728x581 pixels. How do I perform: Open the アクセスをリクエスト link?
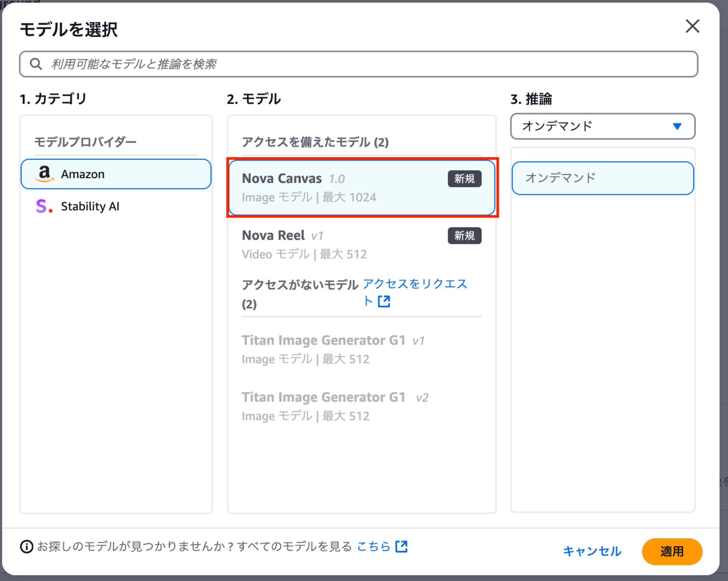[x=415, y=292]
